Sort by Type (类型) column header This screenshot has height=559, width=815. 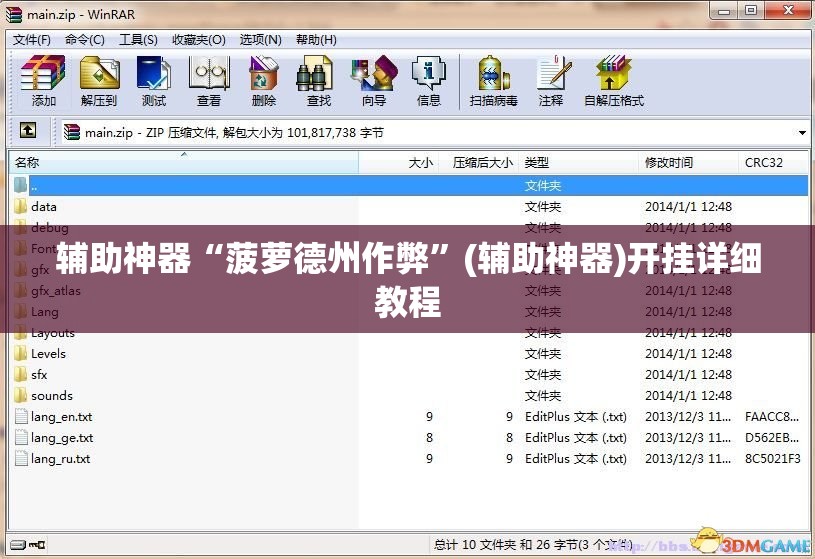(579, 163)
